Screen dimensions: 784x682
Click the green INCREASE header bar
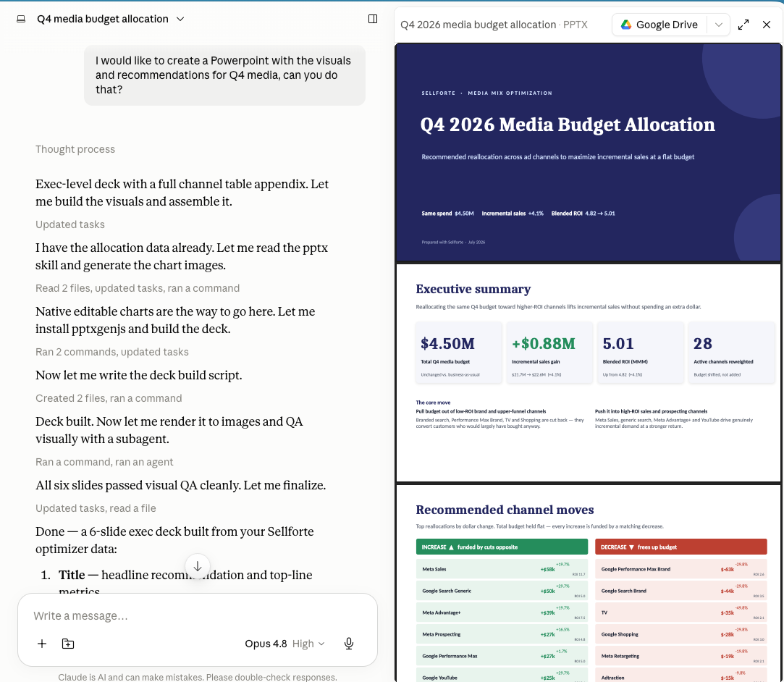(502, 547)
